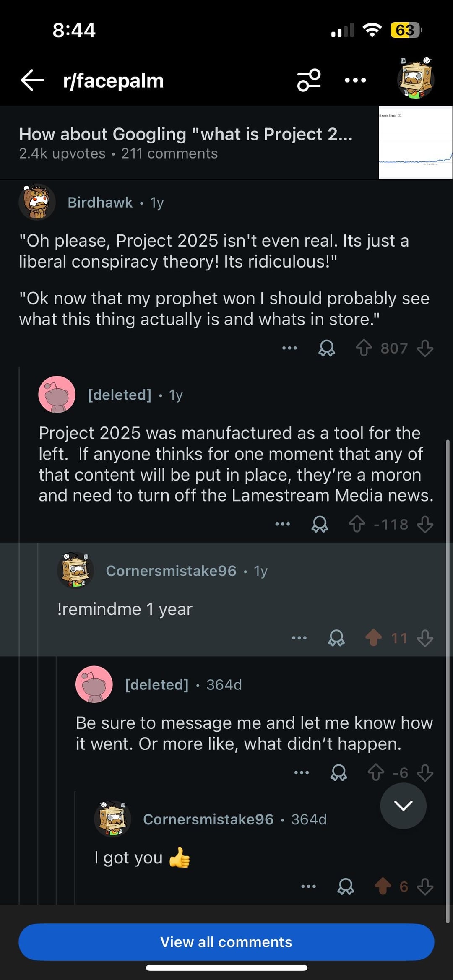Collapse Birdhawk's thread via the left line

coord(19,629)
